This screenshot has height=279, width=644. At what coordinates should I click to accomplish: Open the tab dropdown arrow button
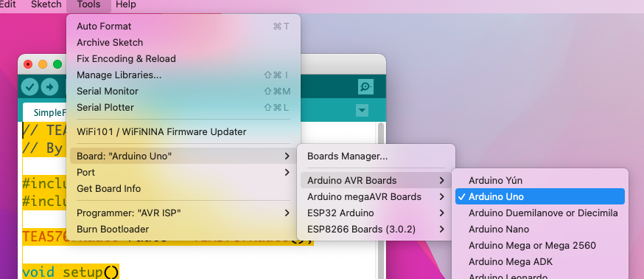pos(362,110)
